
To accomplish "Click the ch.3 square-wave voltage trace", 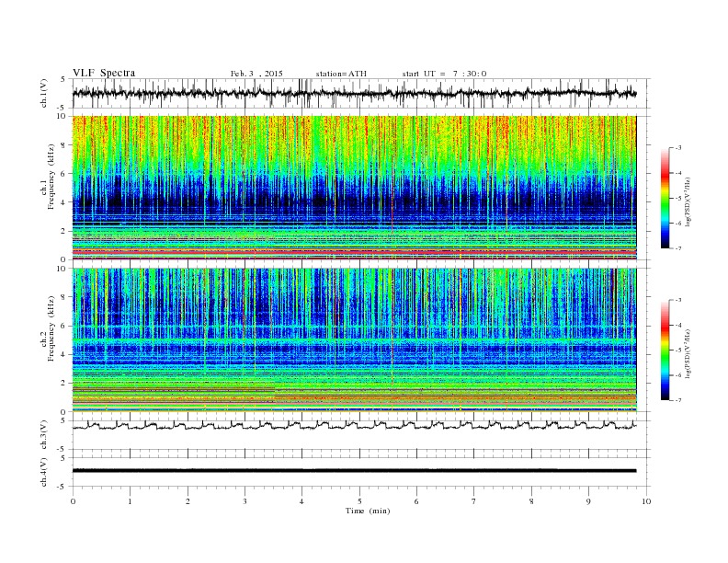I will [x=355, y=425].
